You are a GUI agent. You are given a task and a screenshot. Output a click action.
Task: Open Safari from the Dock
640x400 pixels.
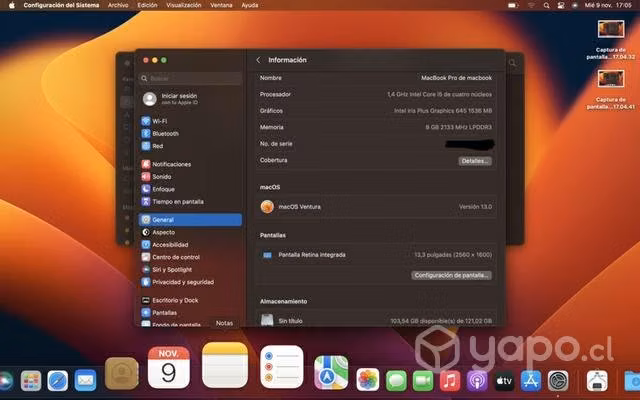pos(58,381)
